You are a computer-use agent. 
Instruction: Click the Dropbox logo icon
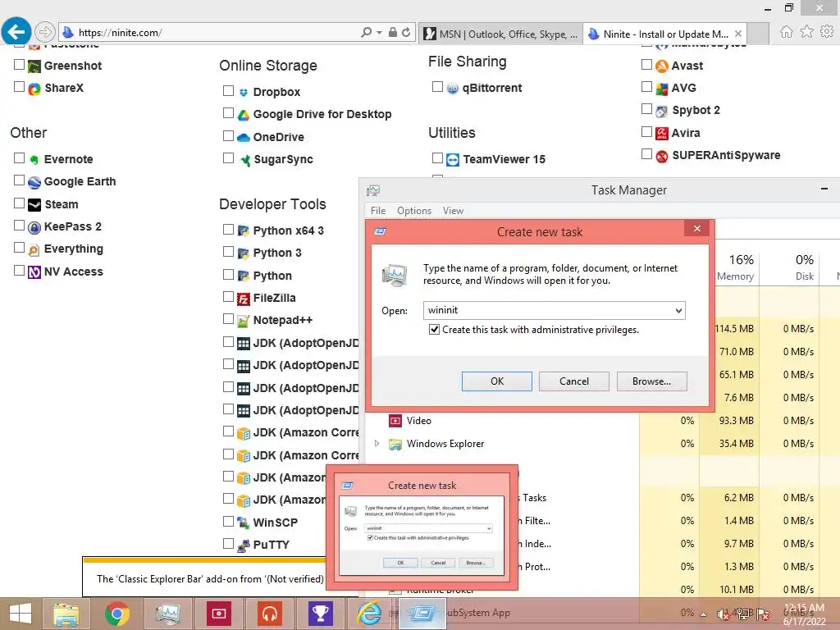click(x=243, y=92)
